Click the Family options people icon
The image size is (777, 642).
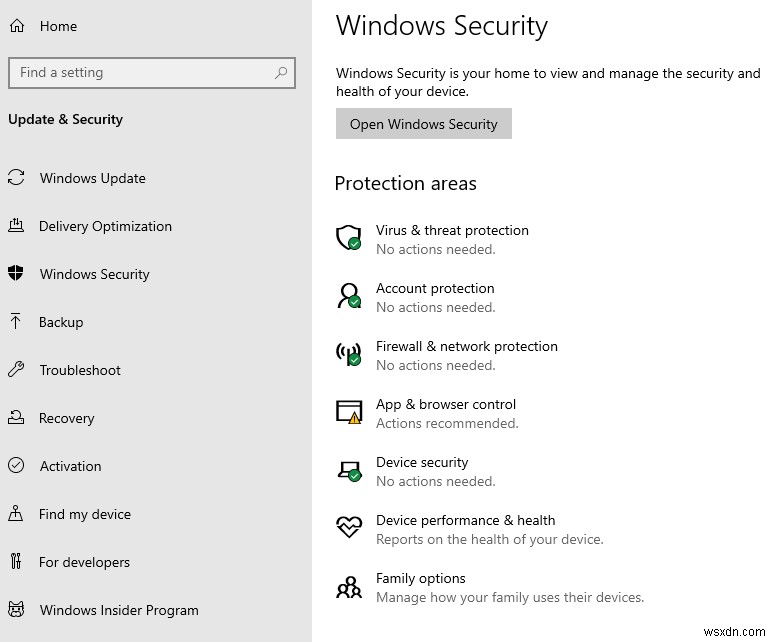click(x=348, y=586)
